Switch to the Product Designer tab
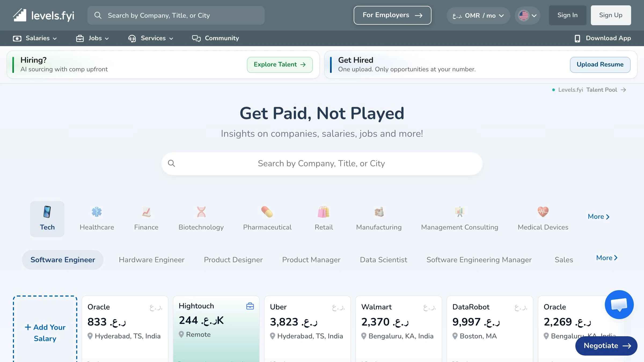The height and width of the screenshot is (362, 644). click(233, 260)
